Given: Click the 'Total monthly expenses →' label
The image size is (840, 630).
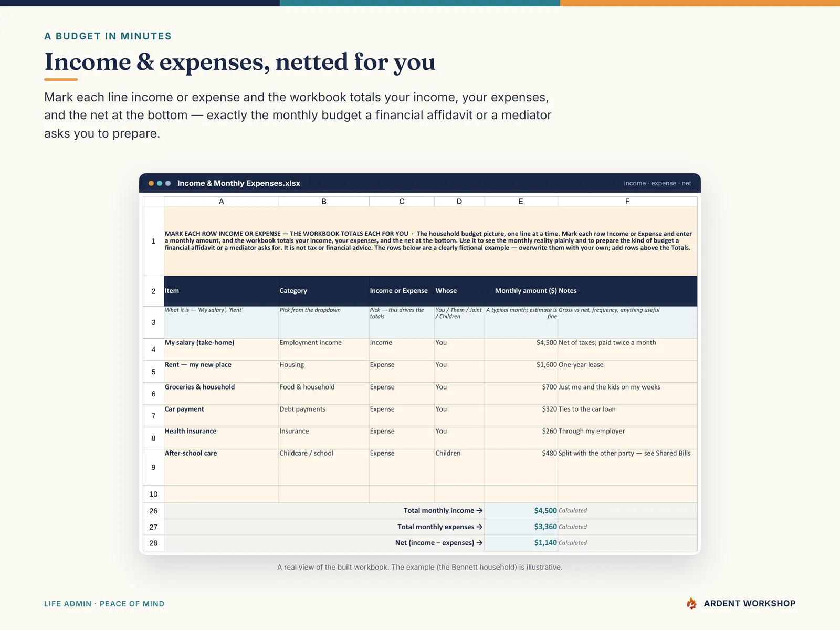Looking at the screenshot, I should (x=440, y=527).
